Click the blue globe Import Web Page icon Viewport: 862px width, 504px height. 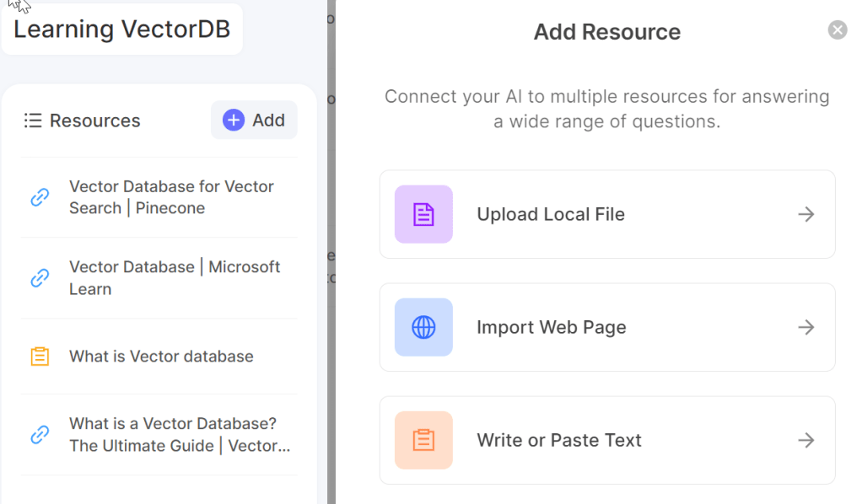click(423, 327)
